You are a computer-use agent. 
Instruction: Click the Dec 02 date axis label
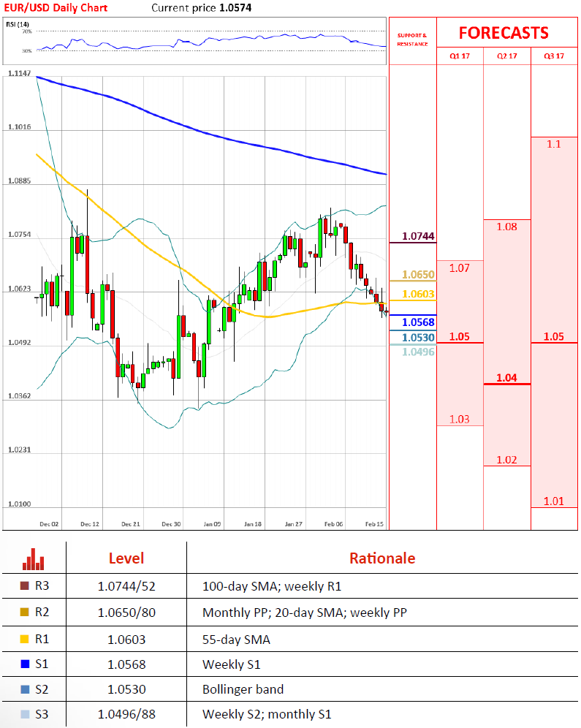49,524
